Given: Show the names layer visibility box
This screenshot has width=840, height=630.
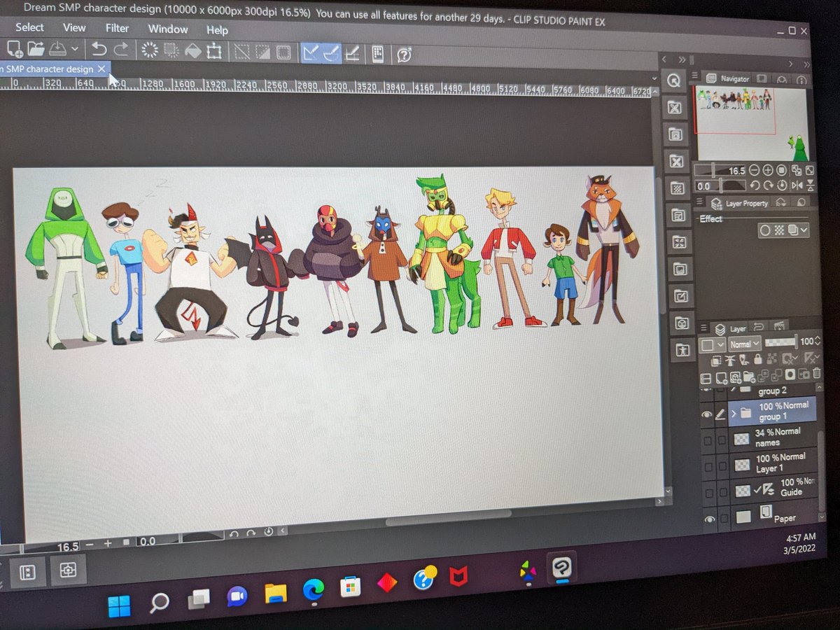Looking at the screenshot, I should (708, 440).
